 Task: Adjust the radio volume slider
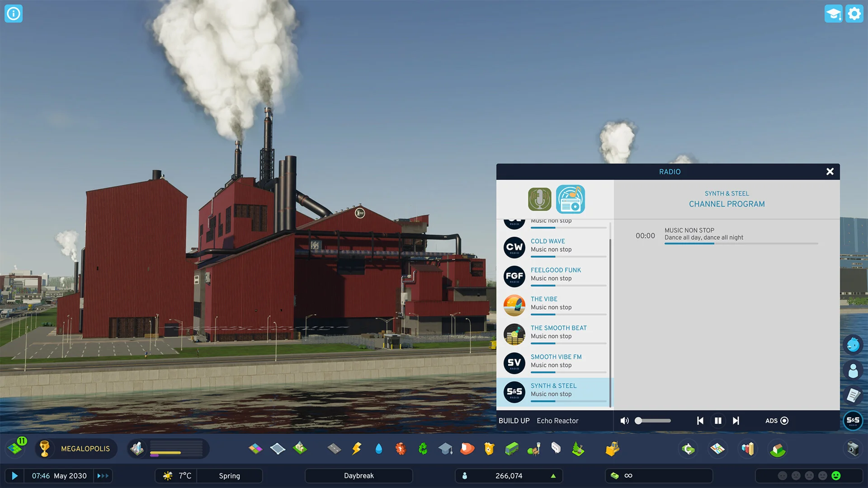653,421
